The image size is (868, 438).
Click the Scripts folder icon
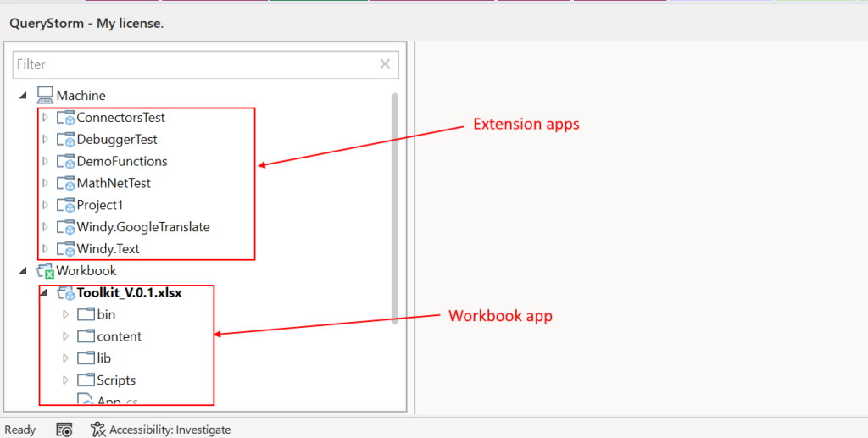click(x=86, y=380)
